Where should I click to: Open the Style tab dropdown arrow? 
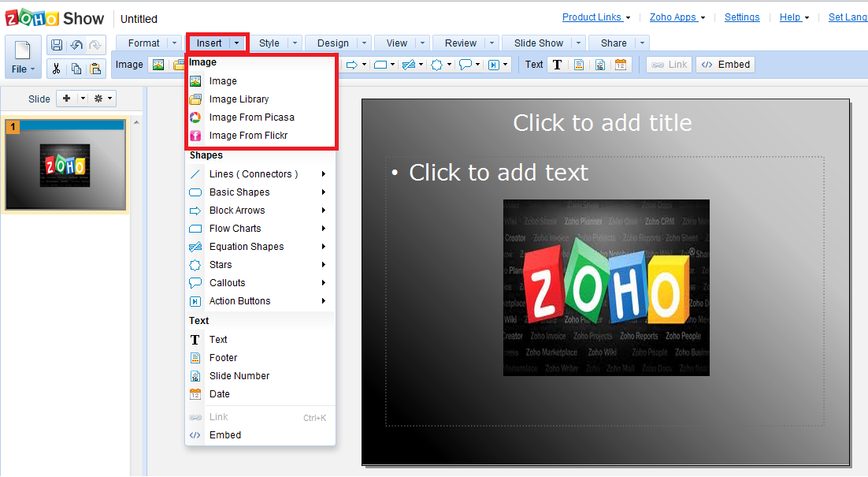click(295, 43)
